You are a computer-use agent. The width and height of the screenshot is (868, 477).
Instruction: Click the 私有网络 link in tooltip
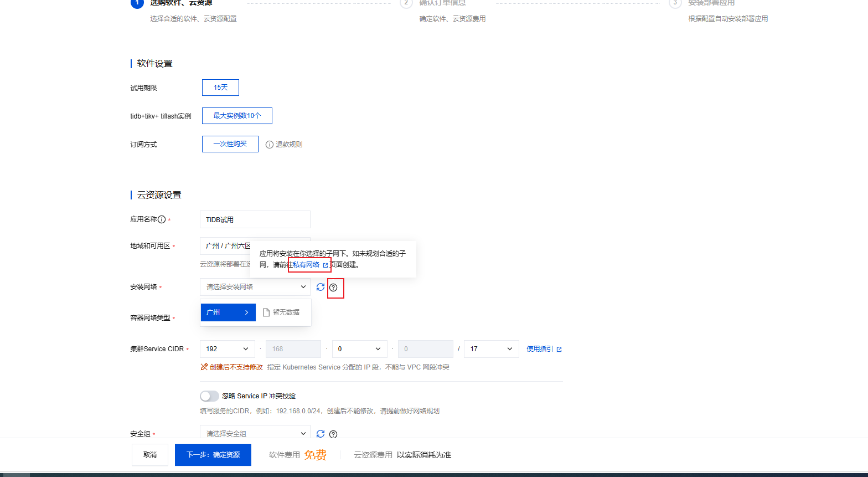click(x=307, y=265)
